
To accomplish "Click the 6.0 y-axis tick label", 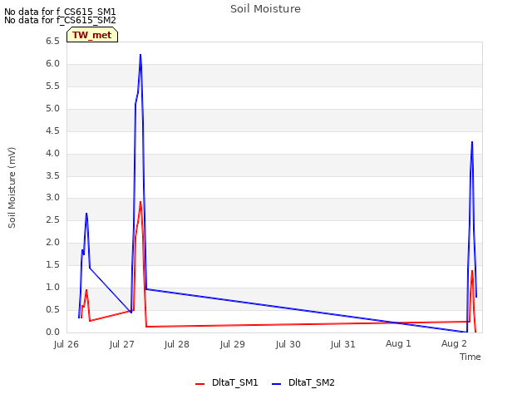I will [52, 63].
